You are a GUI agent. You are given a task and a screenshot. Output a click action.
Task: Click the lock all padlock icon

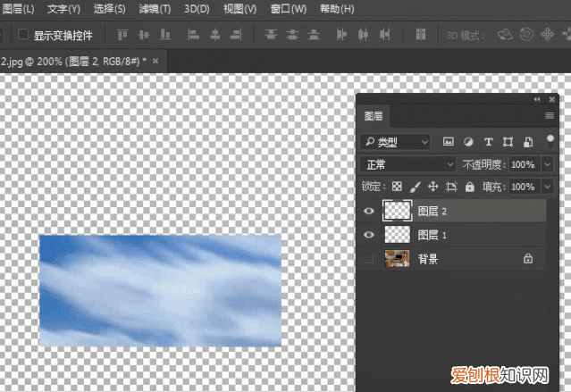pos(471,187)
